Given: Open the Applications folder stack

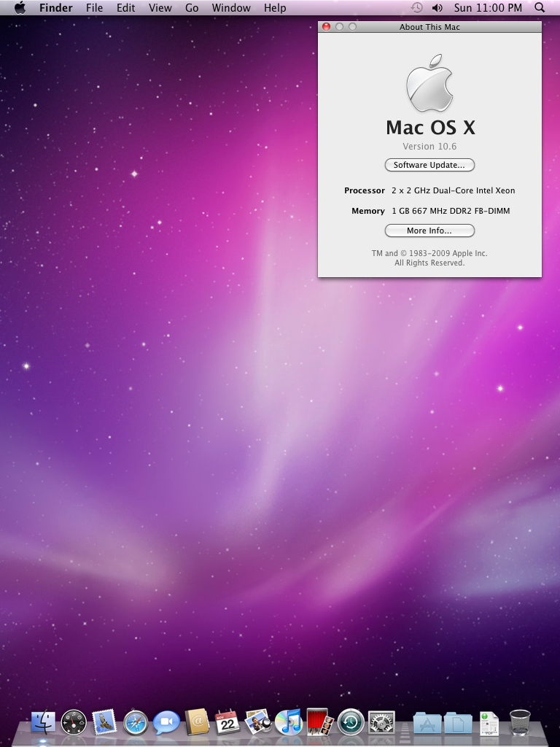Looking at the screenshot, I should [x=427, y=723].
